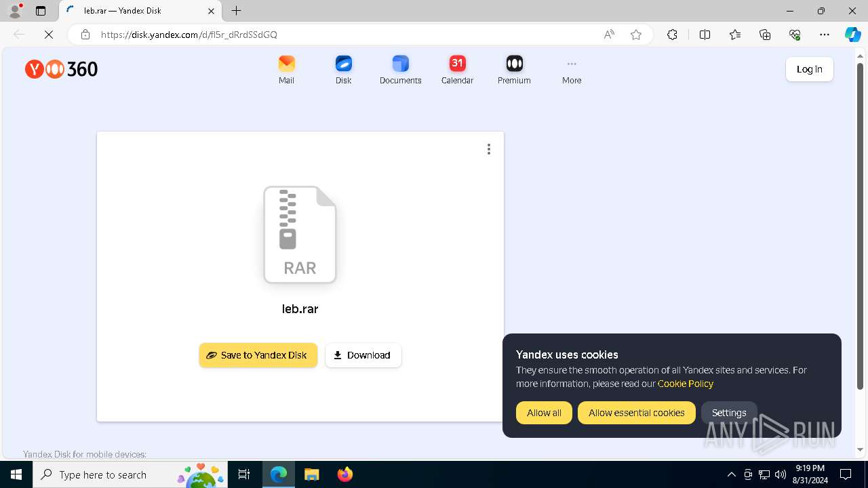Add this page to favorites
868x488 pixels.
(x=636, y=35)
